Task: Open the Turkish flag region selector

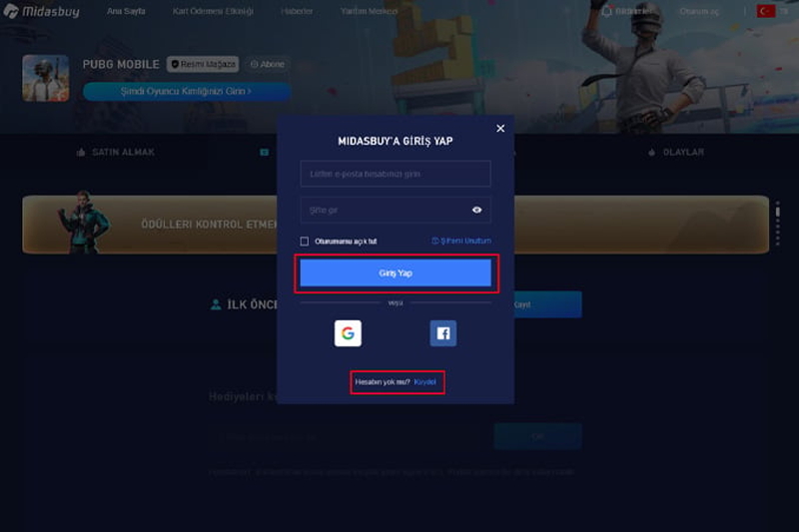Action: pos(766,11)
